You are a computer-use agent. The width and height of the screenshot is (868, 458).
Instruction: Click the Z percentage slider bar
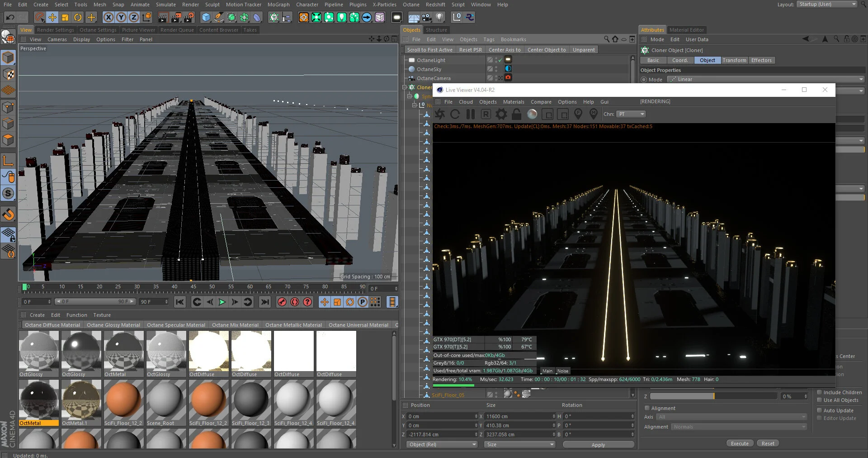[713, 396]
